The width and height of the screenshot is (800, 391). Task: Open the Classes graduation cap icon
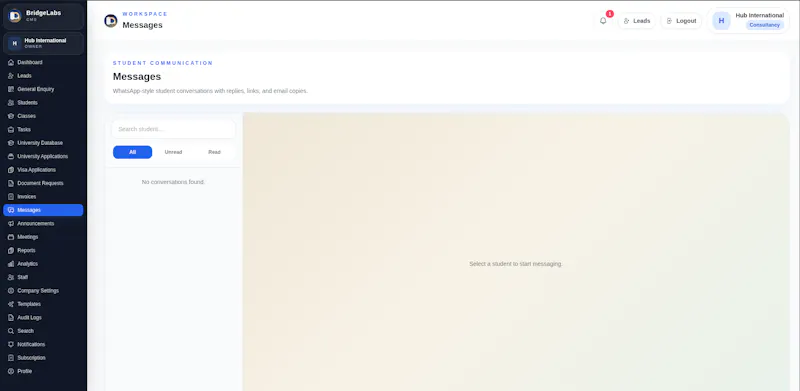pos(11,116)
